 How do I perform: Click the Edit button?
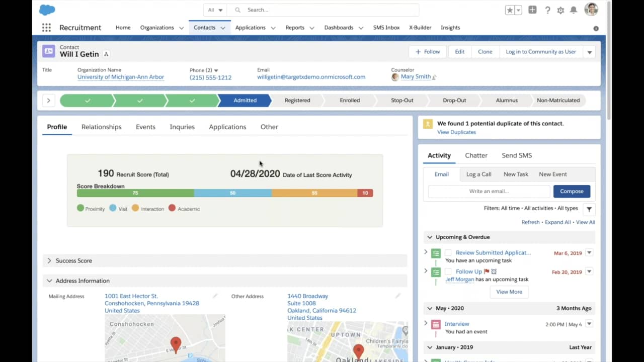point(459,52)
